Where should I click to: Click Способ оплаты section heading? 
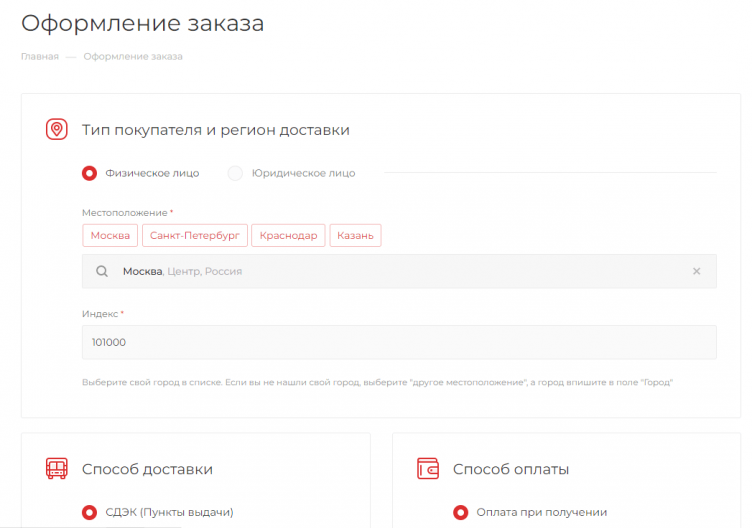pos(511,469)
